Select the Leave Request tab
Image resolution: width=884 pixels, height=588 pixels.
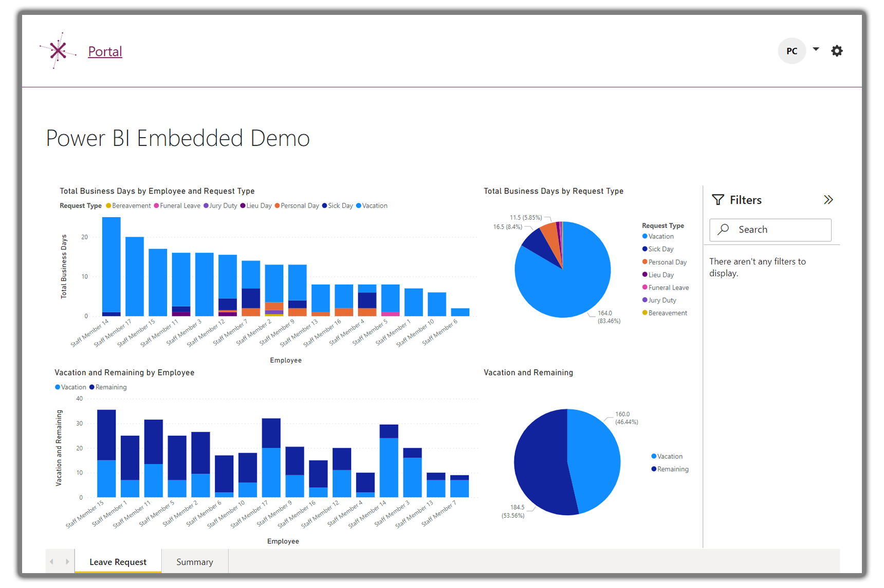coord(118,562)
